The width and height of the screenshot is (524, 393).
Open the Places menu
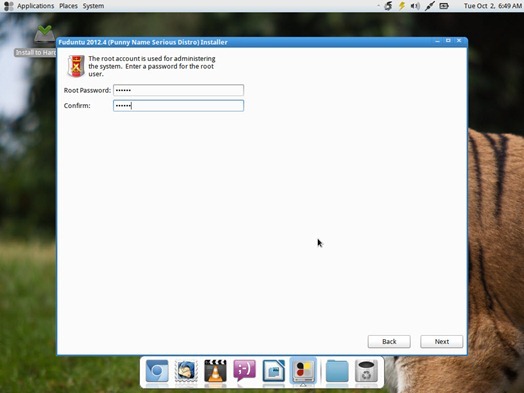point(68,6)
